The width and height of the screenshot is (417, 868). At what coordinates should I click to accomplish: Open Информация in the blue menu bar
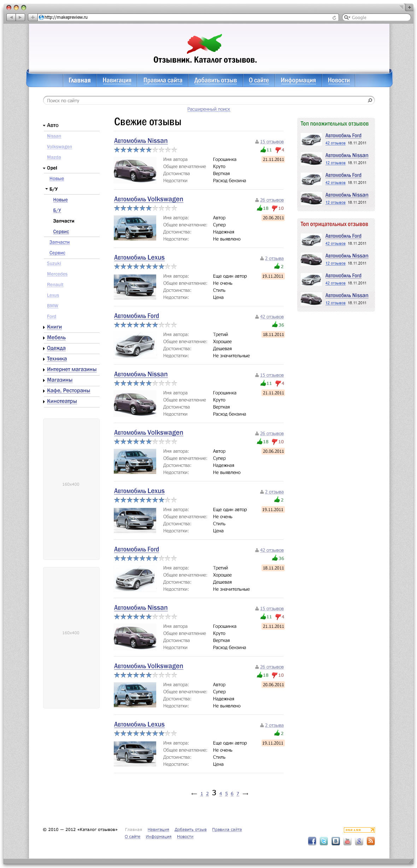point(298,80)
